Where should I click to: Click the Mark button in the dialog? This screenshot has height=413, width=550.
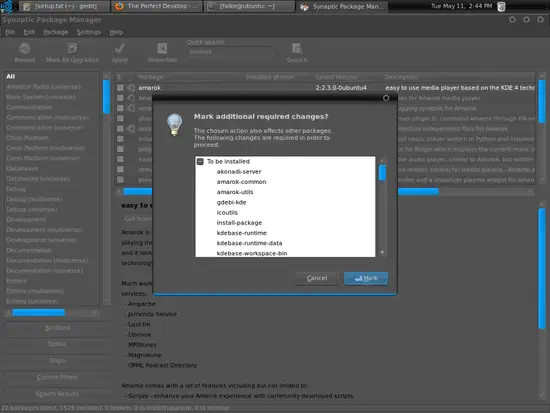click(x=366, y=278)
